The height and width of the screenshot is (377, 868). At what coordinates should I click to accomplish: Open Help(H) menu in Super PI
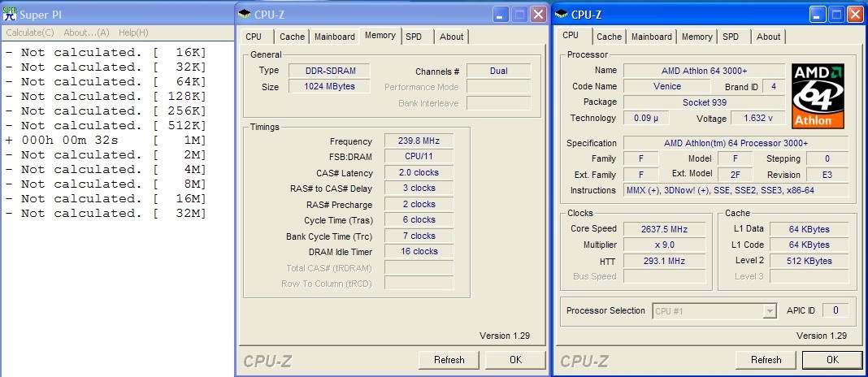133,32
